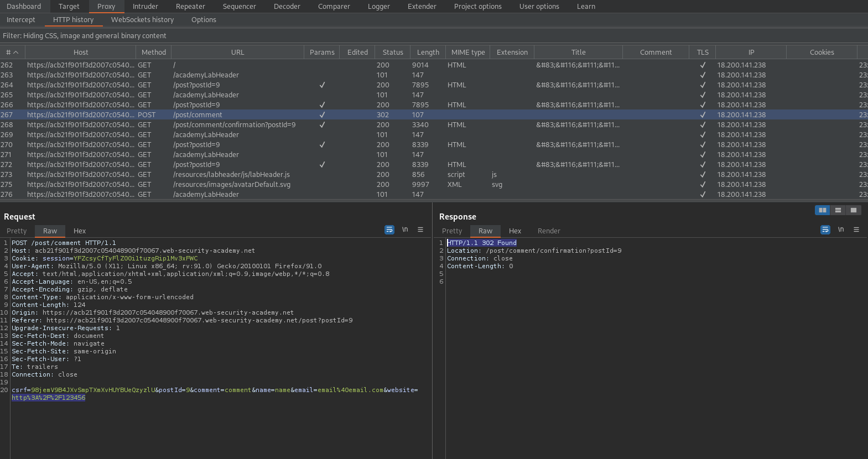Toggle non-printable chars \n in Request pane
The height and width of the screenshot is (459, 868).
[405, 229]
